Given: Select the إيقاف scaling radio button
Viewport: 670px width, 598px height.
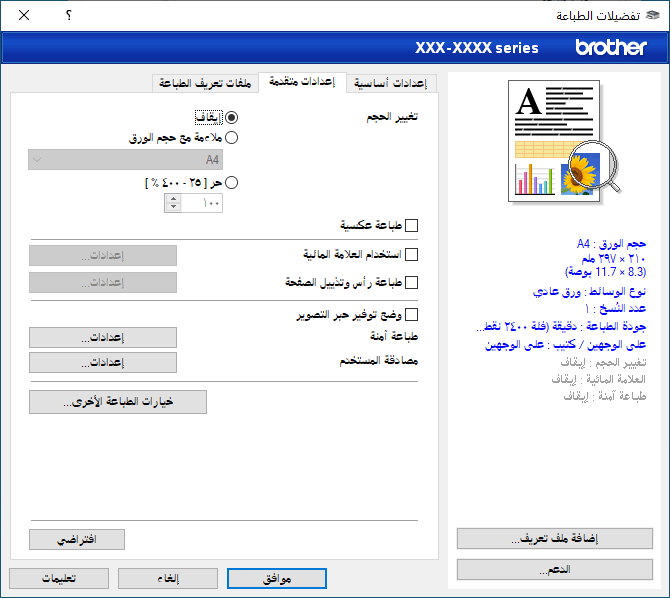Looking at the screenshot, I should click(232, 117).
